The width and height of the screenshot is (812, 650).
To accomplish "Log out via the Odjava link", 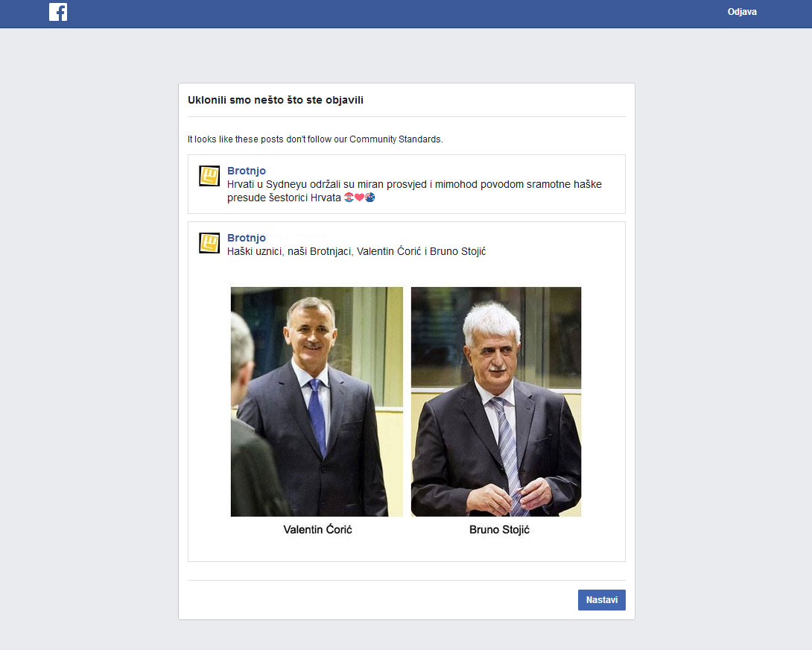I will (742, 12).
